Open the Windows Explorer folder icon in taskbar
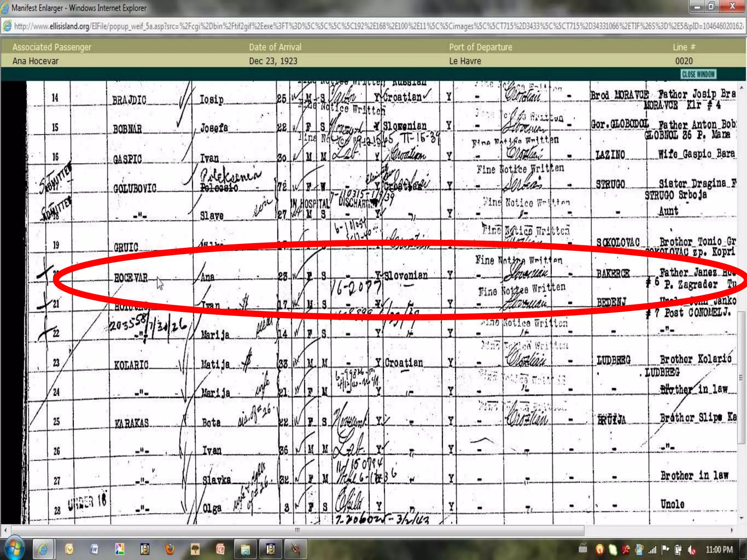The height and width of the screenshot is (560, 747). (245, 549)
